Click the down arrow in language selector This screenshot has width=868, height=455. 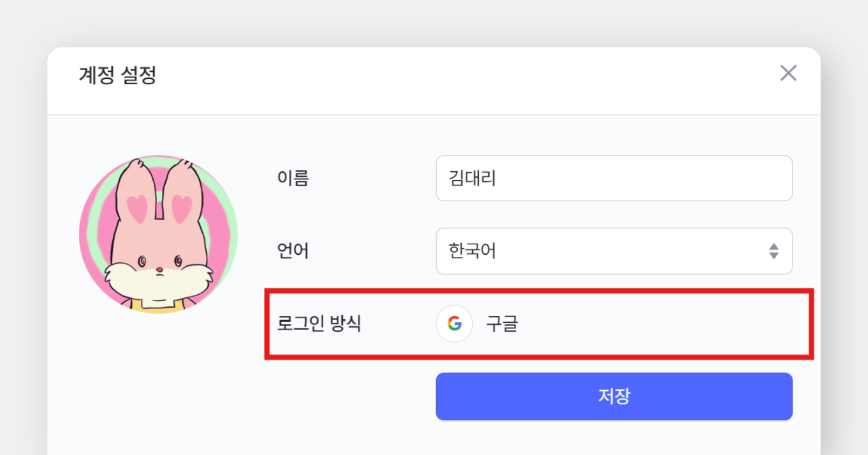(774, 256)
